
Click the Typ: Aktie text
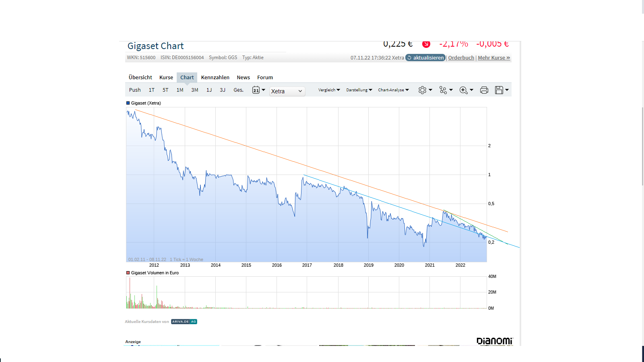(x=253, y=58)
